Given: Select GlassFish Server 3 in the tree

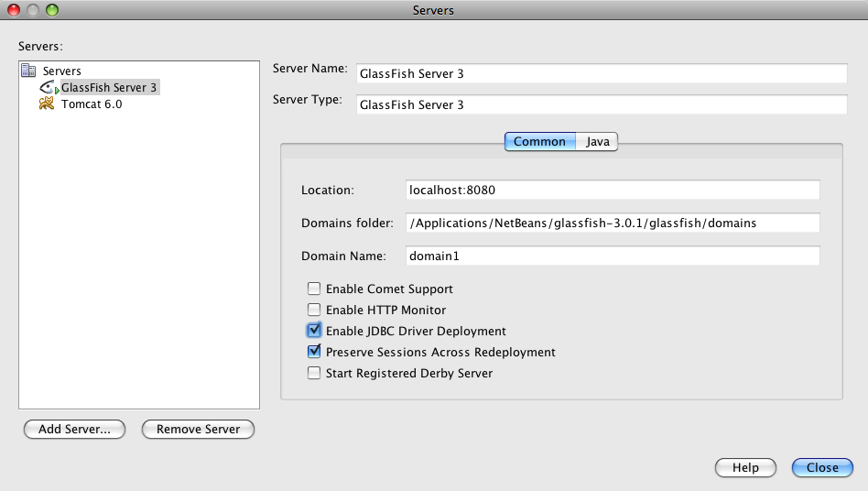Looking at the screenshot, I should coord(109,88).
